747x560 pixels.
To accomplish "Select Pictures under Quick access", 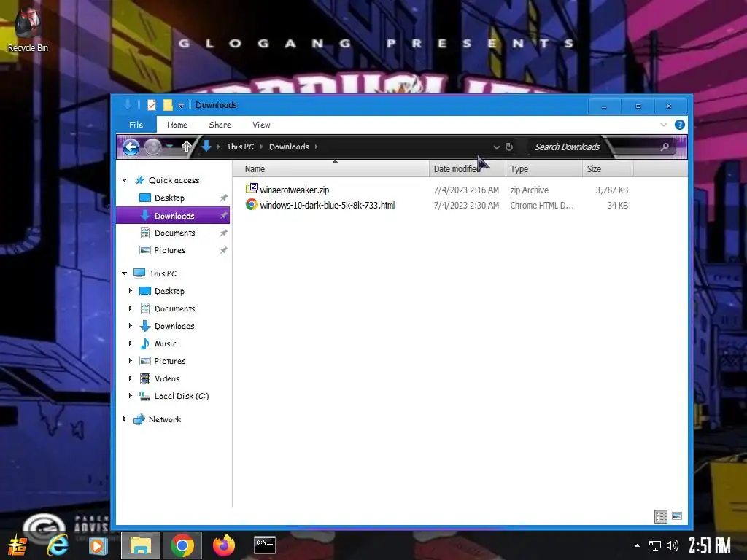I will click(x=169, y=250).
